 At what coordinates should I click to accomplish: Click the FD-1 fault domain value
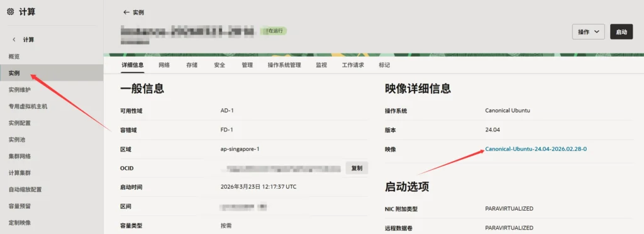point(227,130)
